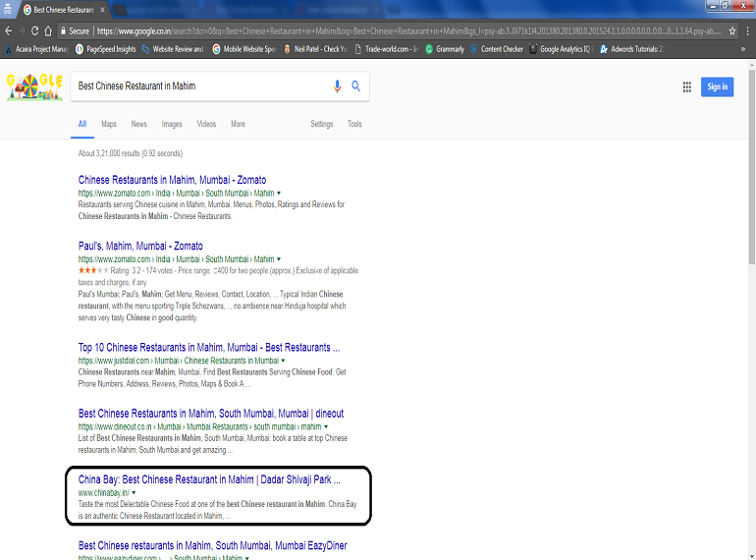Bookmark this page with the star icon
This screenshot has width=756, height=560.
click(732, 31)
